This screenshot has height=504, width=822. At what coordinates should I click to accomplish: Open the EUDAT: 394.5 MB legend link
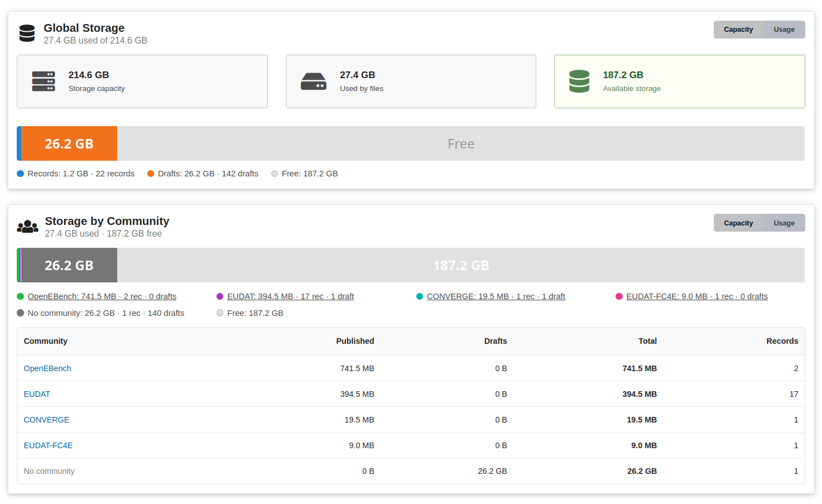(x=291, y=296)
